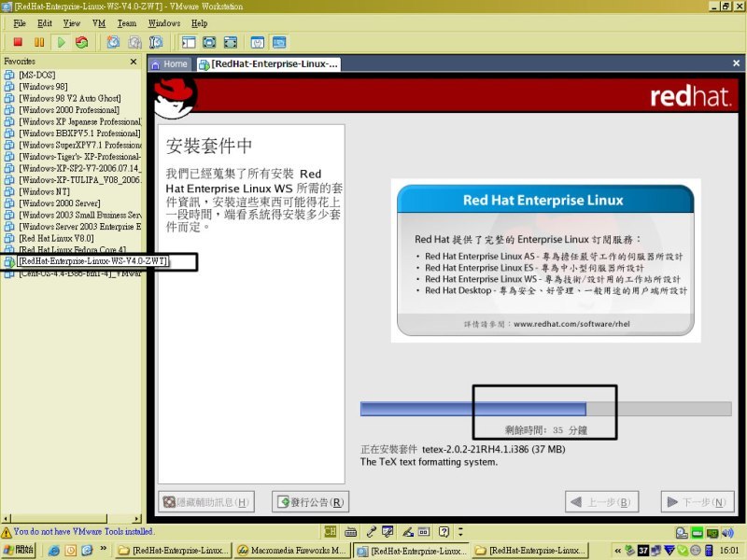747x560 pixels.
Task: Open the File menu
Action: (20, 23)
